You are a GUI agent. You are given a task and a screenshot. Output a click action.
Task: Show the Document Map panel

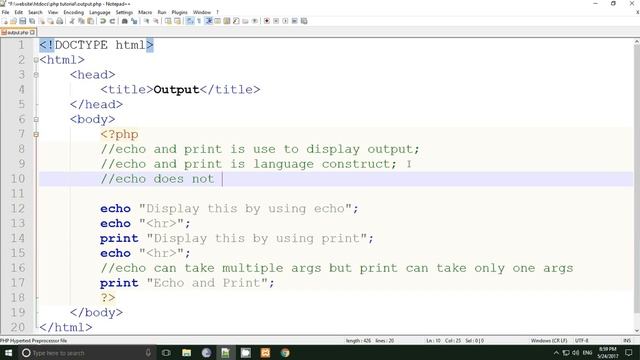227,21
